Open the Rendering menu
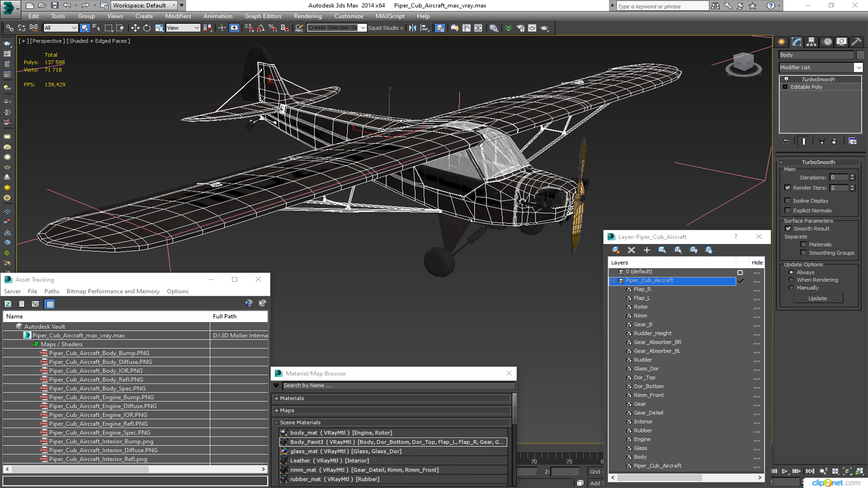 tap(307, 16)
